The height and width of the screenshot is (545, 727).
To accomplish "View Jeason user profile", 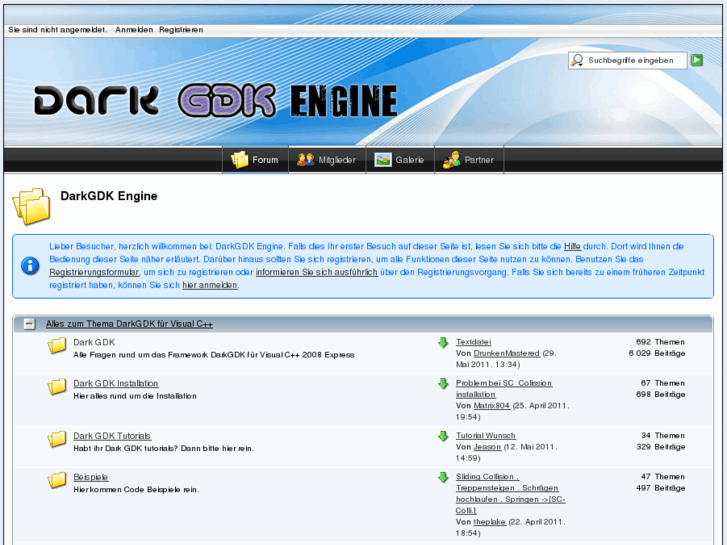I will coord(487,447).
